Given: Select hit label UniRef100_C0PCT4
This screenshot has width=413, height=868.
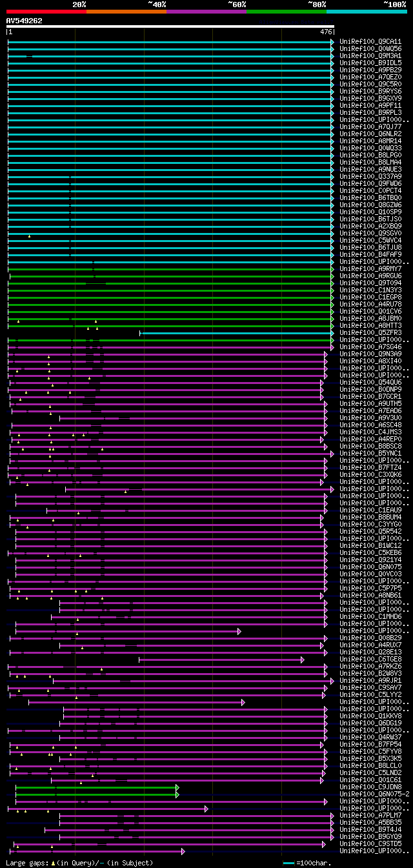Looking at the screenshot, I should pos(370,191).
